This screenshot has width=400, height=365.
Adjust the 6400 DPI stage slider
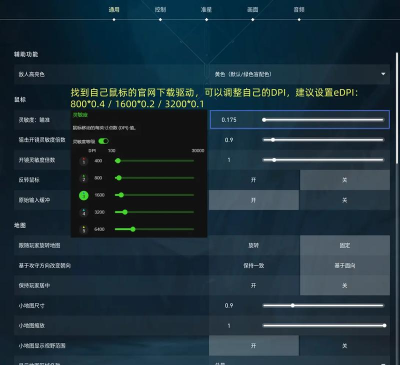click(154, 229)
